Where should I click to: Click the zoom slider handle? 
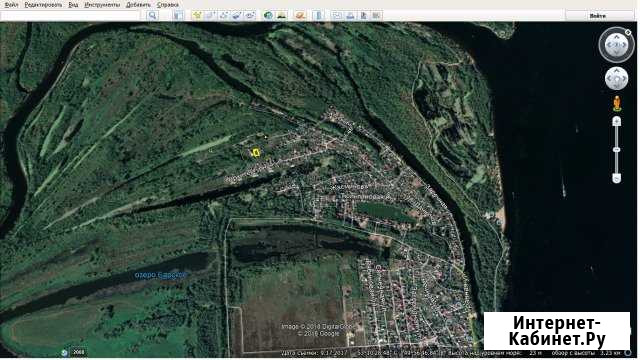(x=616, y=150)
